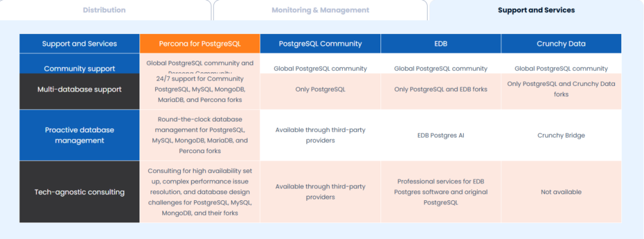Switch to the Distribution tab

click(105, 10)
